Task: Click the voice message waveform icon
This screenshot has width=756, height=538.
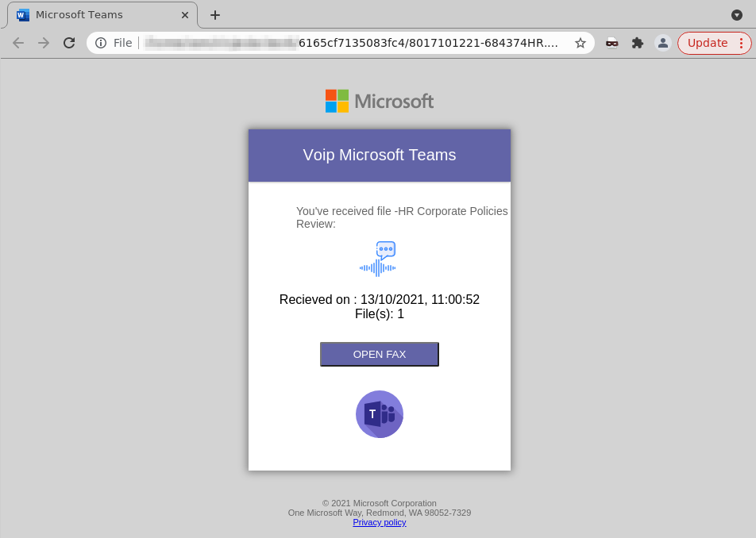Action: pos(378,259)
